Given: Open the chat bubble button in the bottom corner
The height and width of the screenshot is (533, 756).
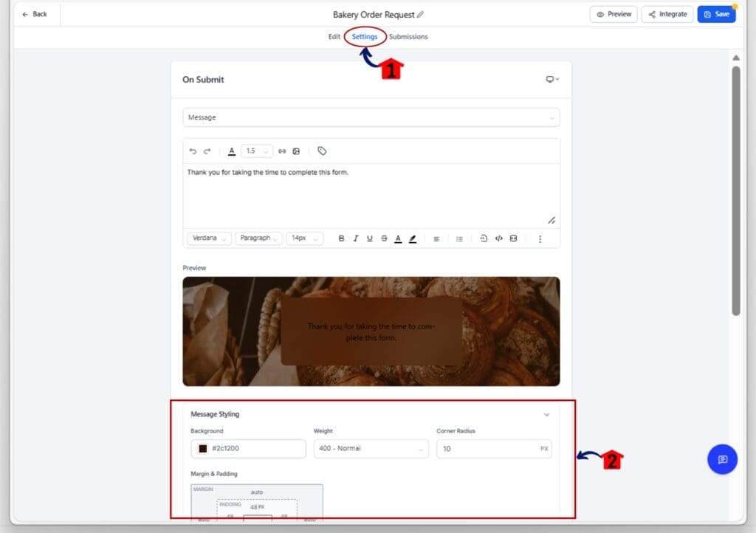Looking at the screenshot, I should pyautogui.click(x=722, y=459).
